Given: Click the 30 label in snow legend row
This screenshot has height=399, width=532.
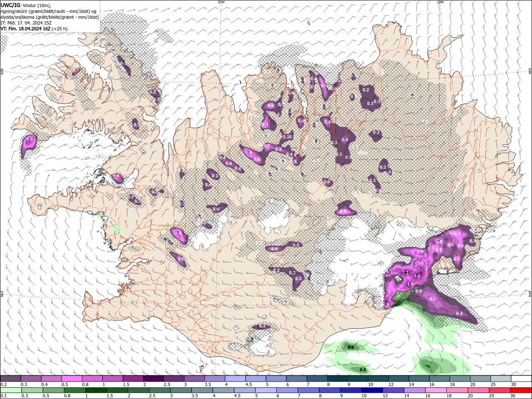Looking at the screenshot, I should point(513,385).
